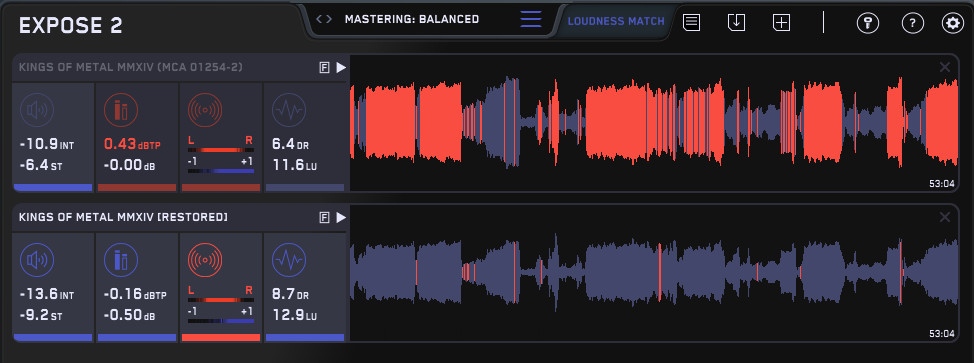Viewport: 974px width, 363px height.
Task: Click the 12.9 LU value
Action: tap(294, 316)
